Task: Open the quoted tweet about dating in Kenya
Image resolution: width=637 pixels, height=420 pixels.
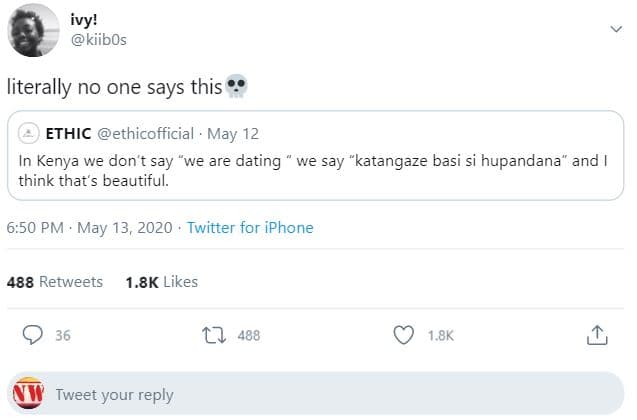Action: [320, 170]
